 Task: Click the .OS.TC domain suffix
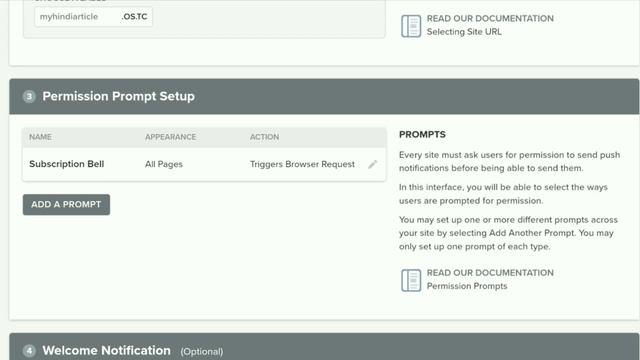[134, 17]
